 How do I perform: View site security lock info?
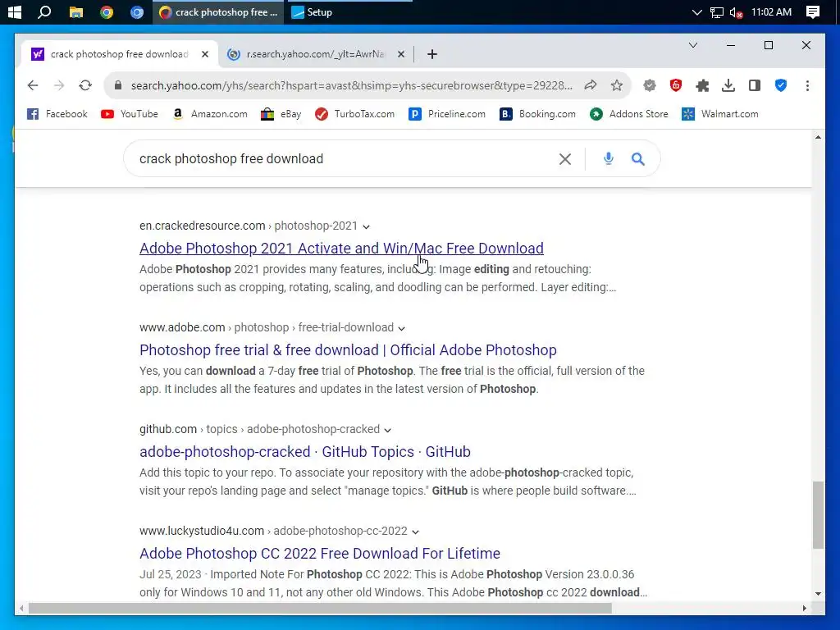pos(118,85)
